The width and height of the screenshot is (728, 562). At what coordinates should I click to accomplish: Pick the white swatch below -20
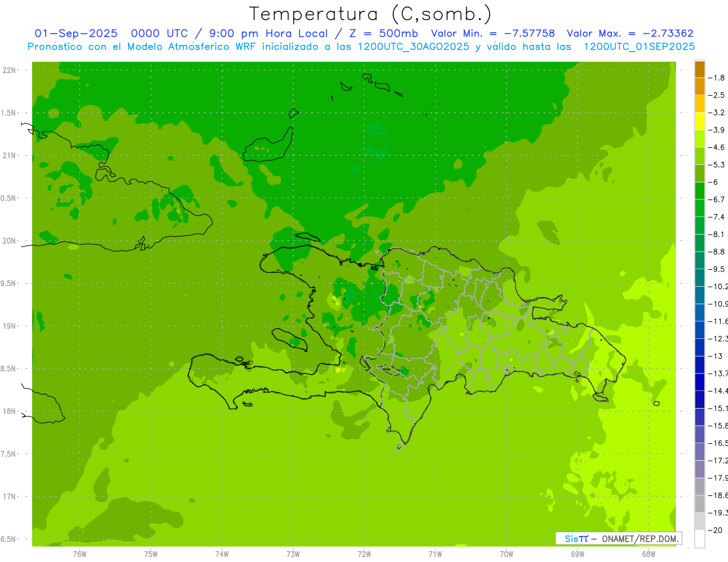699,538
